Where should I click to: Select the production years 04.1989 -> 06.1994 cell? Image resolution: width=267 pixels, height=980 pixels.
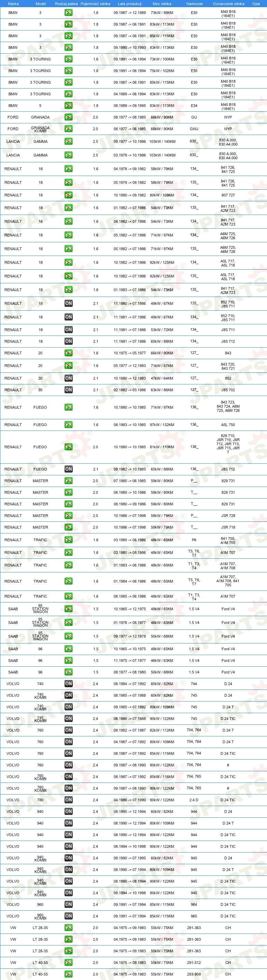(130, 94)
